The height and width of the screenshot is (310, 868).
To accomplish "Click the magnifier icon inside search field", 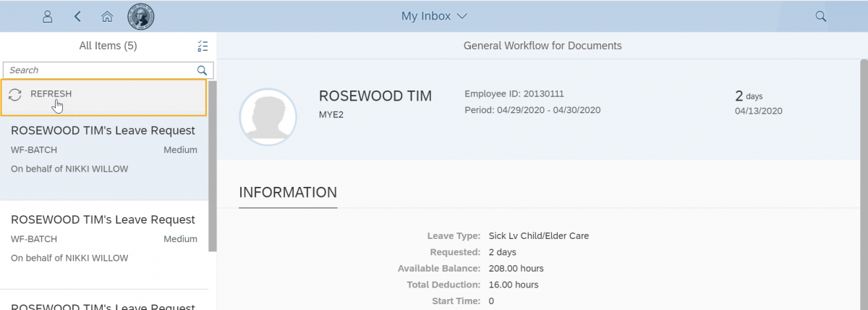I will (203, 70).
